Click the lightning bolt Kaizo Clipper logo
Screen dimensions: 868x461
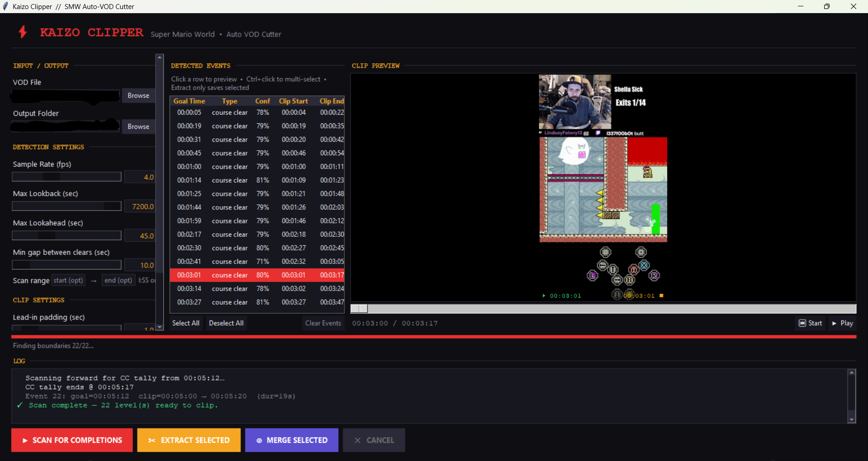point(23,32)
